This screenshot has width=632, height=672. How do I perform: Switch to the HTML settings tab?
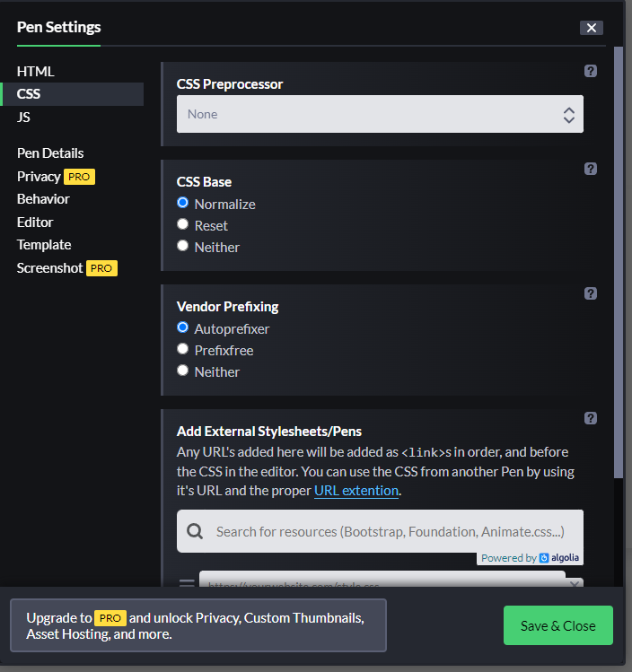36,71
